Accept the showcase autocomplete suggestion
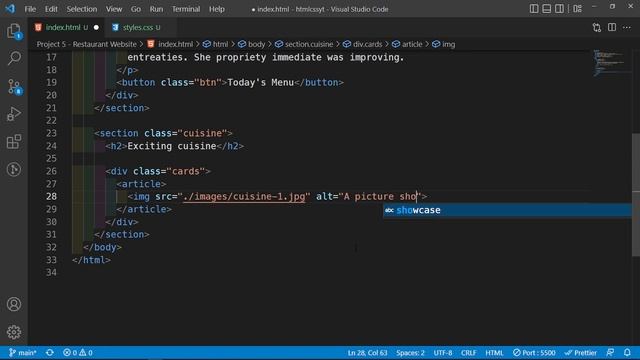This screenshot has width=640, height=360. [507, 210]
